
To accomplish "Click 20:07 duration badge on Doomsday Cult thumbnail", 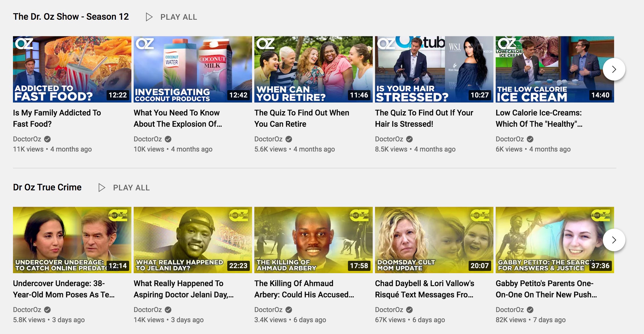I will pos(480,266).
